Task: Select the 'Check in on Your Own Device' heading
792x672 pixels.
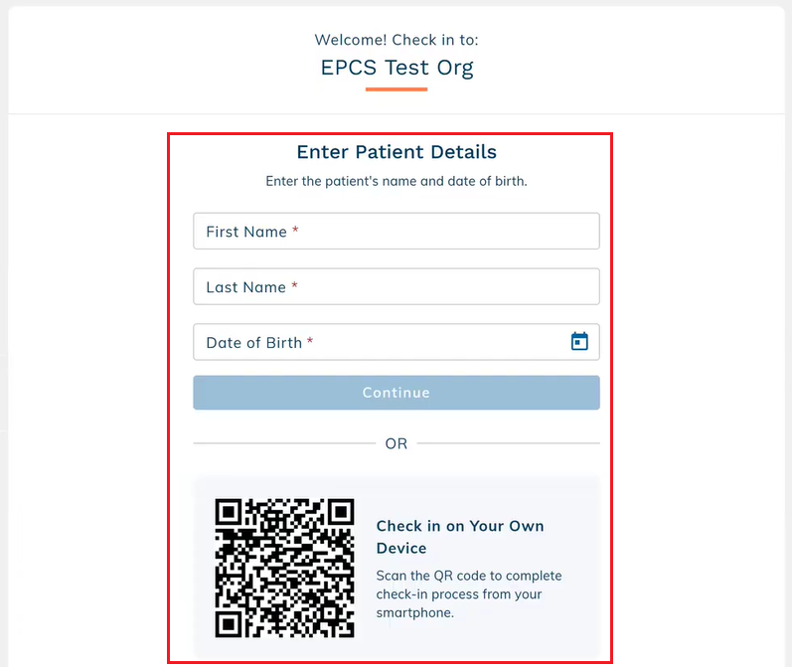Action: (460, 537)
